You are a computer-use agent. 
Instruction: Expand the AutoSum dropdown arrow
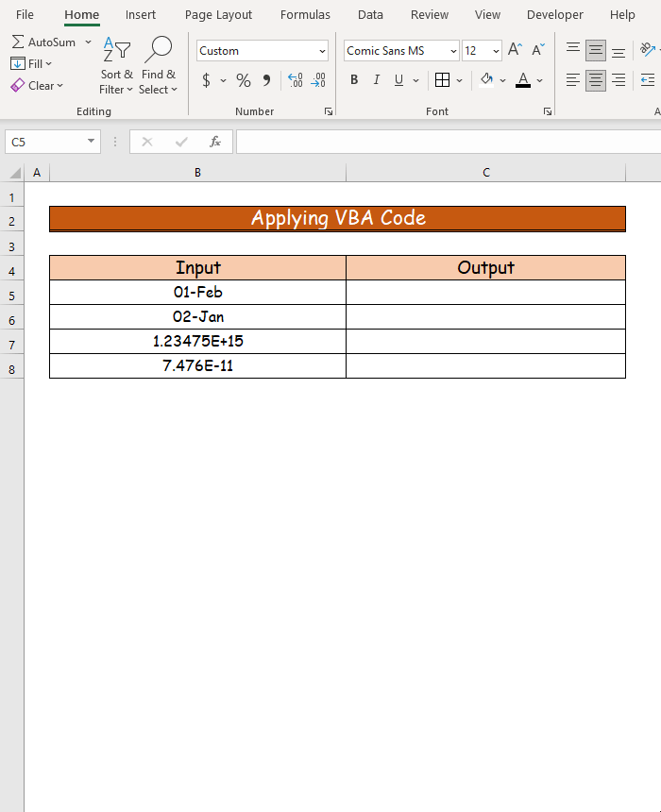tap(88, 42)
